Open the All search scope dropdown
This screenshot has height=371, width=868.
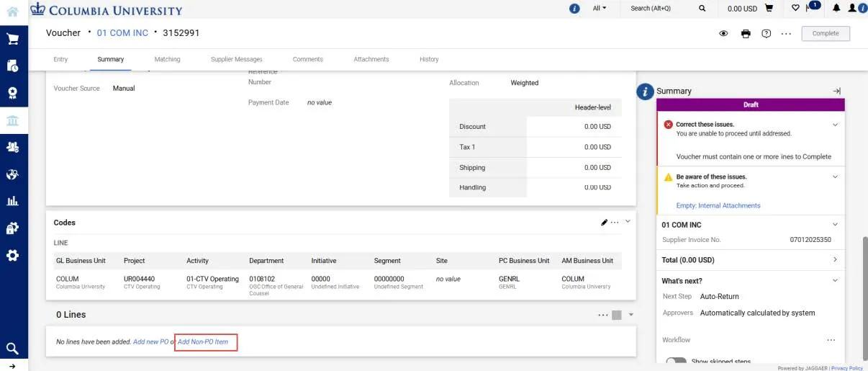click(599, 8)
